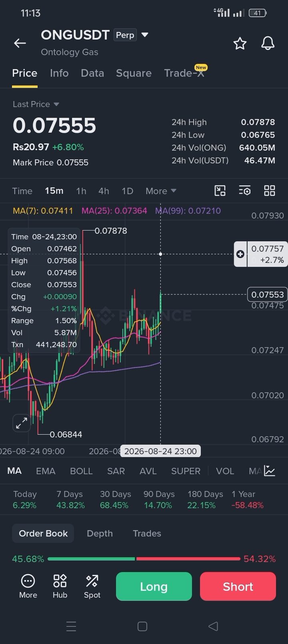The image size is (288, 644).
Task: Tap Android back triangle button
Action: [x=213, y=626]
